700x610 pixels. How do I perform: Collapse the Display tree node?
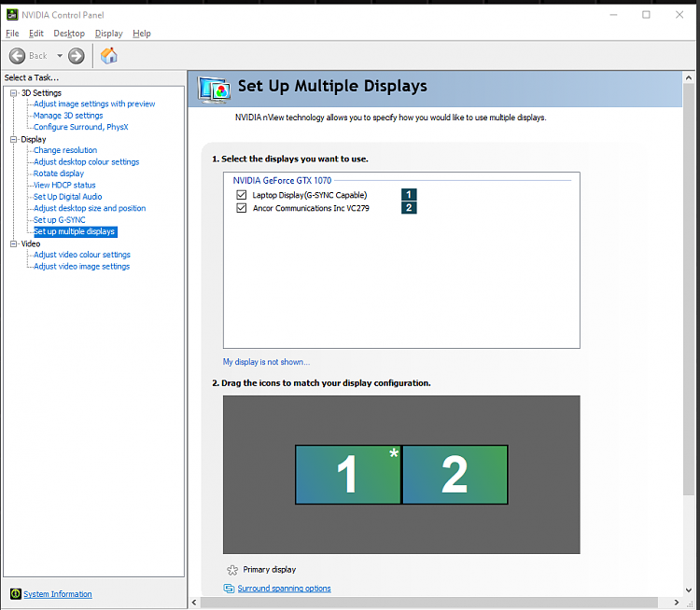click(x=13, y=139)
